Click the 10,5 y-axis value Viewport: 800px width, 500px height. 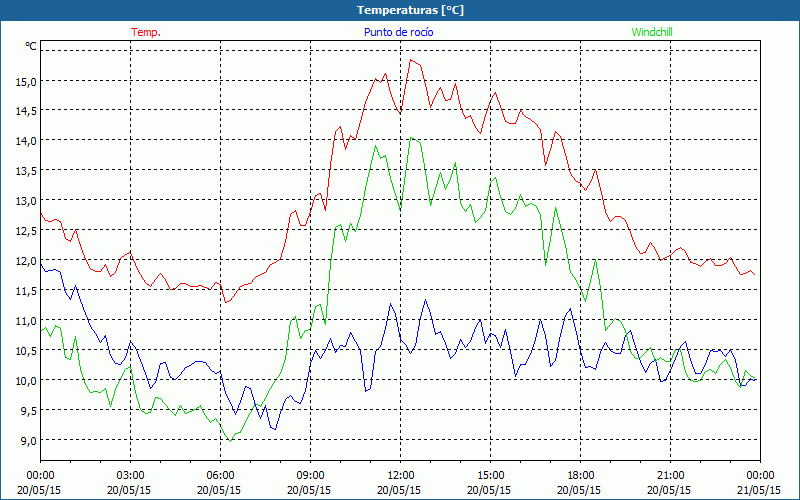coord(26,351)
